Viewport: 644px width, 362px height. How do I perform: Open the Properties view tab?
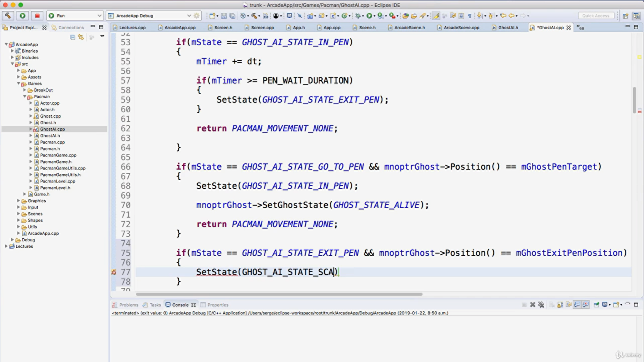(215, 305)
